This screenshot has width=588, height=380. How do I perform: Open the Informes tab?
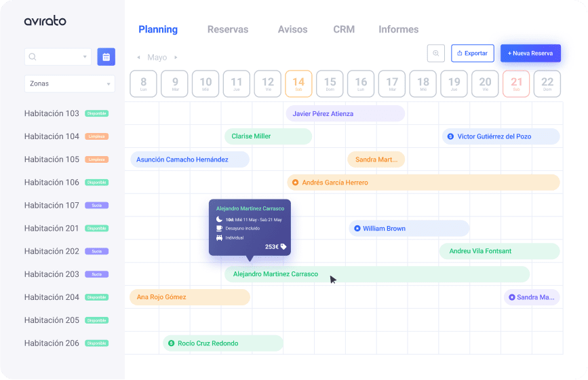398,29
